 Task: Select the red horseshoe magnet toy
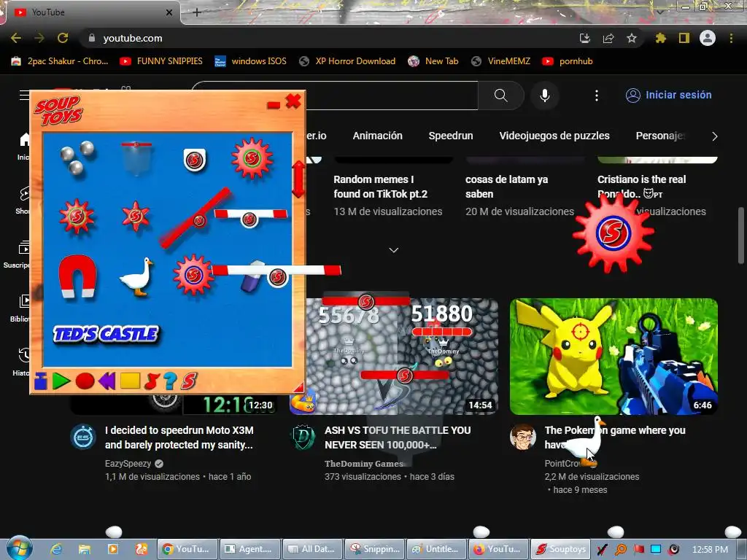(77, 276)
